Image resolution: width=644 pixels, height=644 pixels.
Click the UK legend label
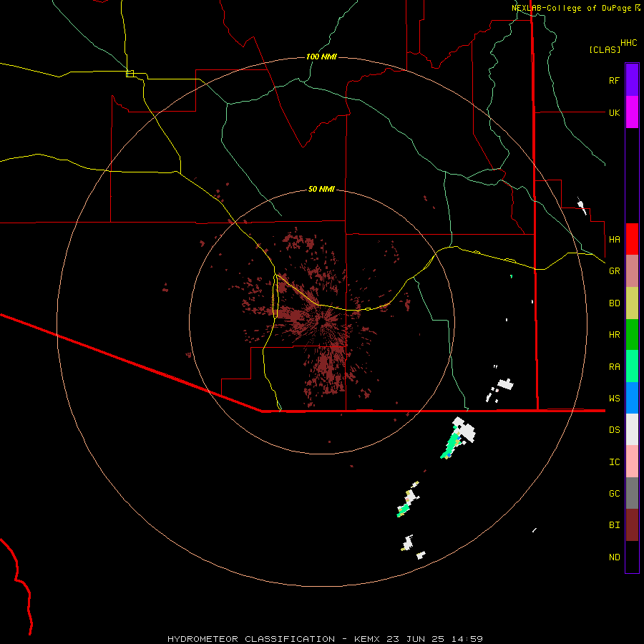click(614, 112)
